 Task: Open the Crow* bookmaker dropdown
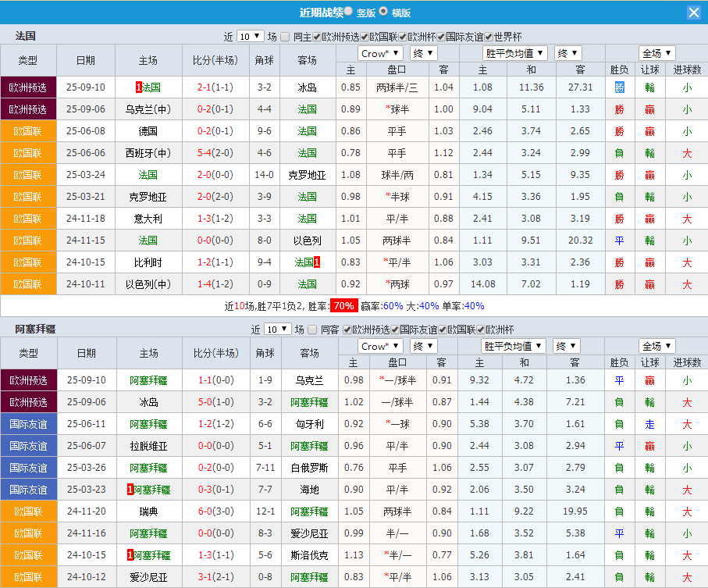click(x=379, y=53)
